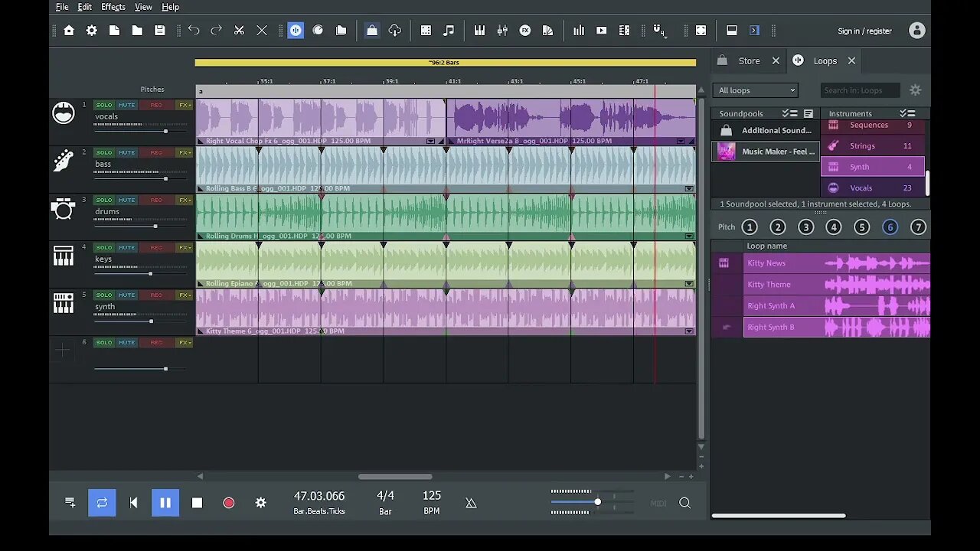Open FX dropdown on the vocals track
Viewport: 980px width, 551px height.
184,105
